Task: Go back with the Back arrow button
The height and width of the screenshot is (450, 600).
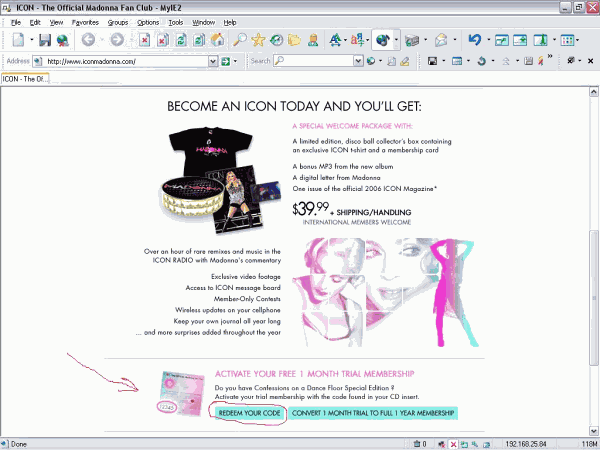Action: (88, 39)
